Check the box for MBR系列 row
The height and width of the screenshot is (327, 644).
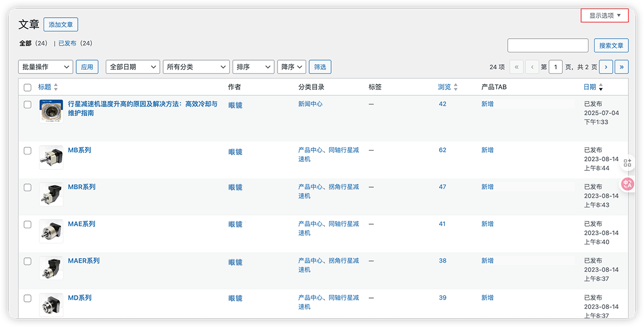pos(28,188)
